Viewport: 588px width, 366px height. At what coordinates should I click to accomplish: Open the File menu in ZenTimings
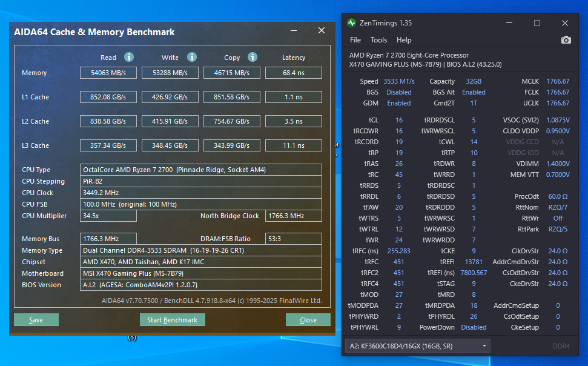tap(355, 40)
